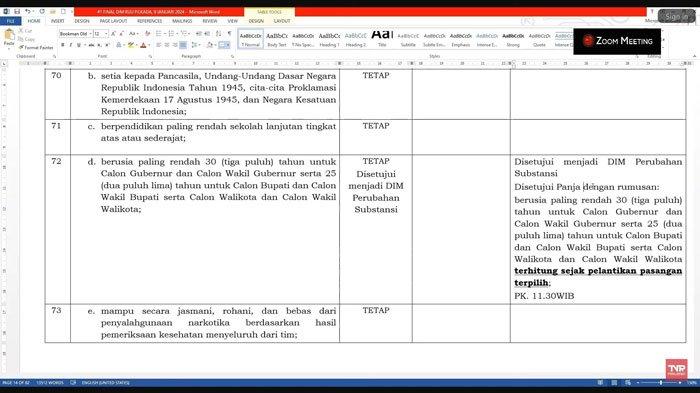700x393 pixels.
Task: Click the Sign in button
Action: click(676, 17)
